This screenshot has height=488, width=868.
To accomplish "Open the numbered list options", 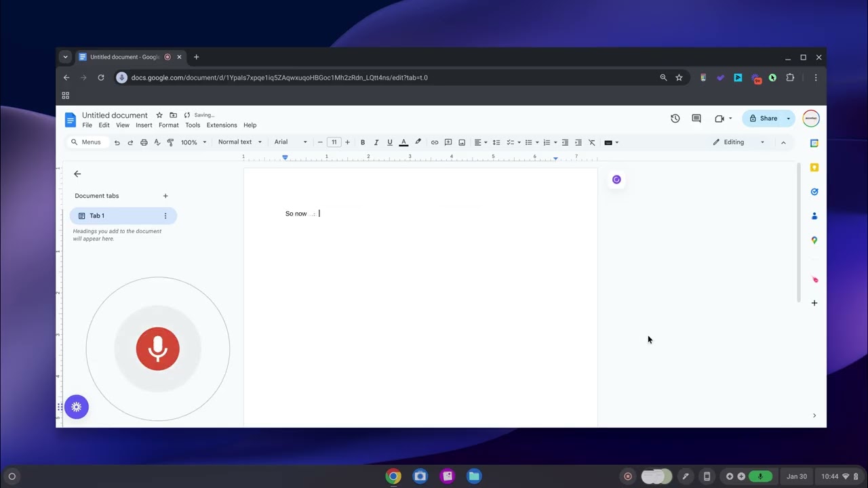I will point(555,142).
